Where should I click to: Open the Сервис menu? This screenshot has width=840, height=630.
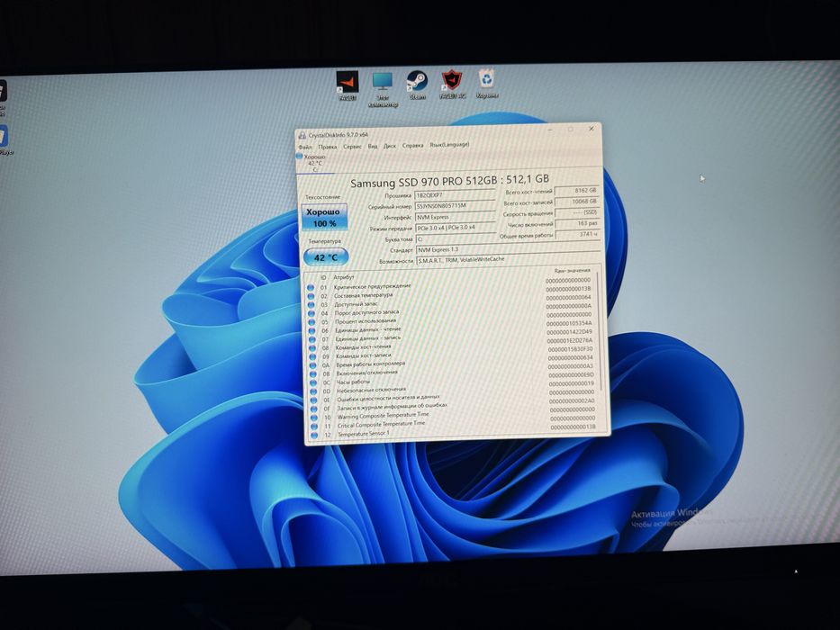353,146
